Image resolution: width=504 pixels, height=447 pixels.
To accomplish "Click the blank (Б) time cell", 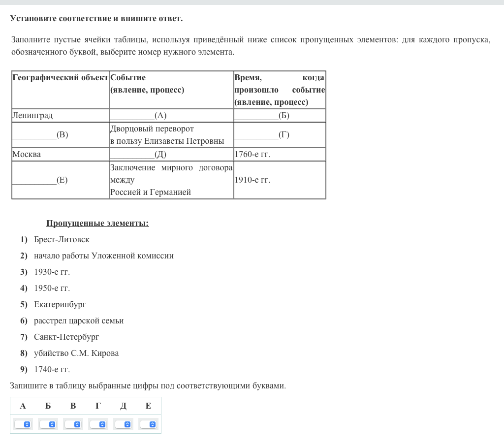I will coord(262,116).
